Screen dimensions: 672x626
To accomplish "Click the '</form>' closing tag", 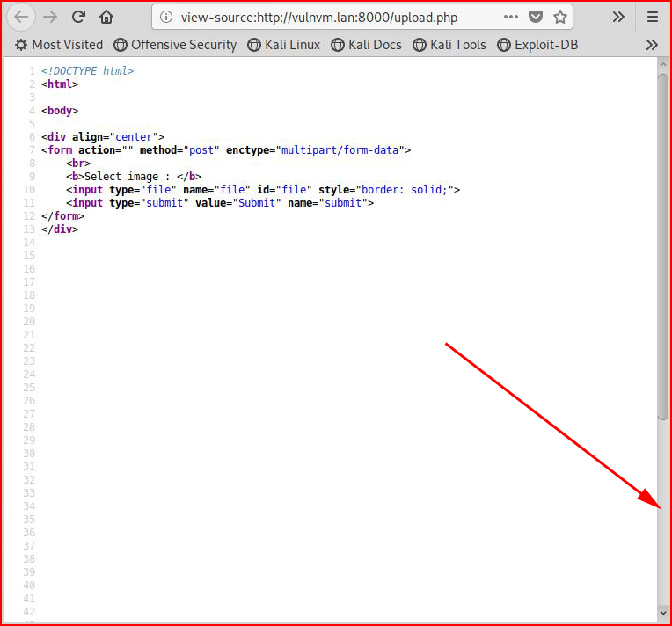I will [x=63, y=216].
